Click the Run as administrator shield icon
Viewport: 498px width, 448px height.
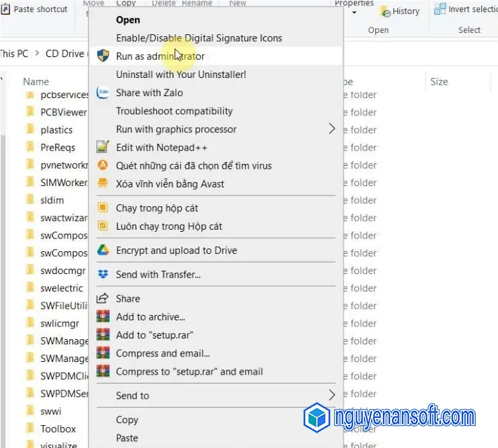103,56
